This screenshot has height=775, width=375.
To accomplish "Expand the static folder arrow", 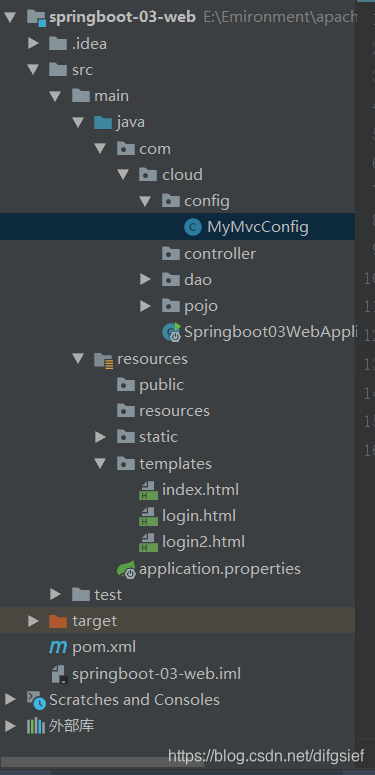I will [x=100, y=437].
